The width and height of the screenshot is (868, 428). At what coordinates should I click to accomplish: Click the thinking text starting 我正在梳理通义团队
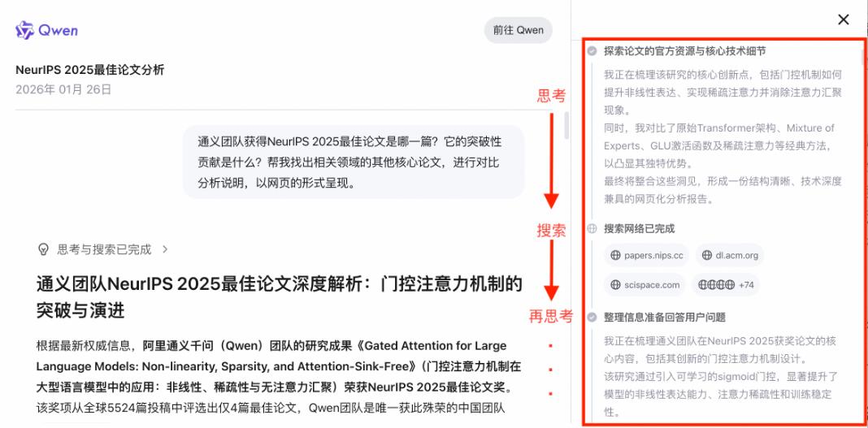click(x=722, y=377)
